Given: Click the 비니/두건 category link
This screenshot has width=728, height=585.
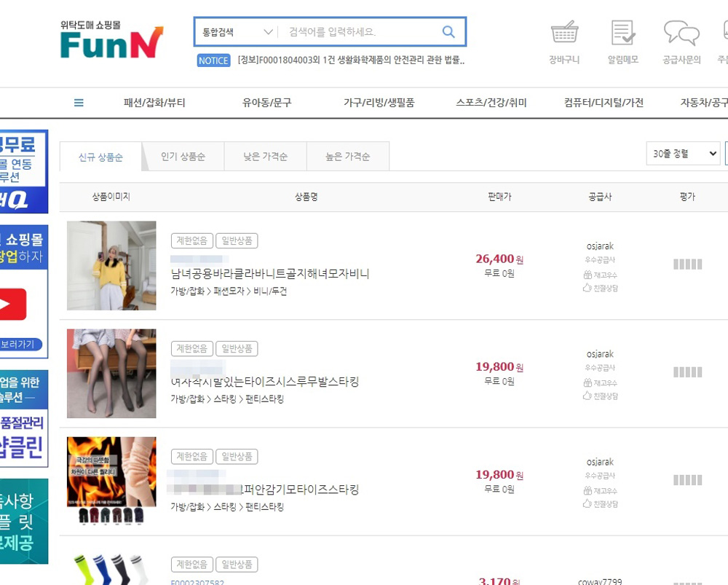Looking at the screenshot, I should (x=270, y=291).
